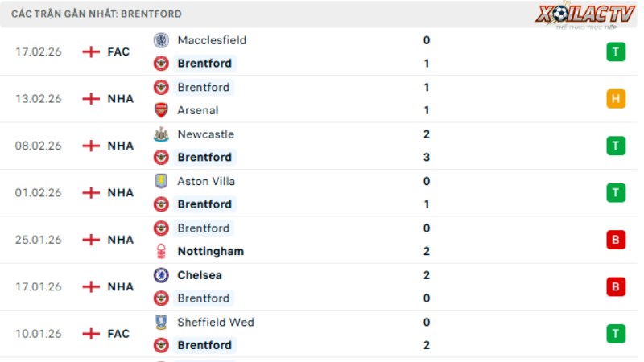644x362 pixels.
Task: Click the Chelsea club crest icon
Action: (161, 275)
